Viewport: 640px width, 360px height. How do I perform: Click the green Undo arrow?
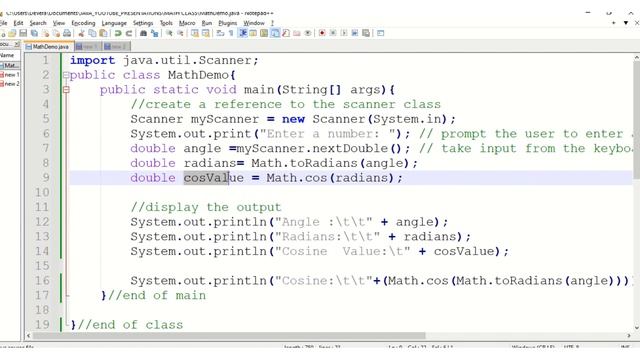(118, 33)
